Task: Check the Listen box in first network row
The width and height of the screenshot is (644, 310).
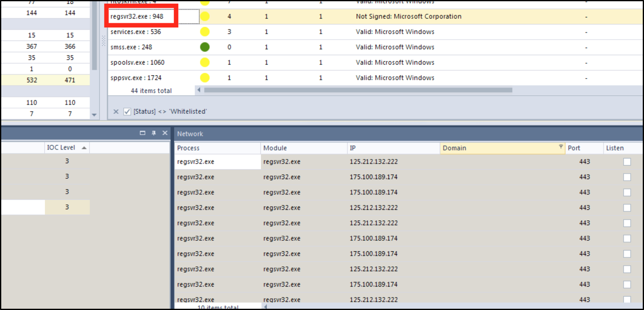Action: (x=627, y=162)
